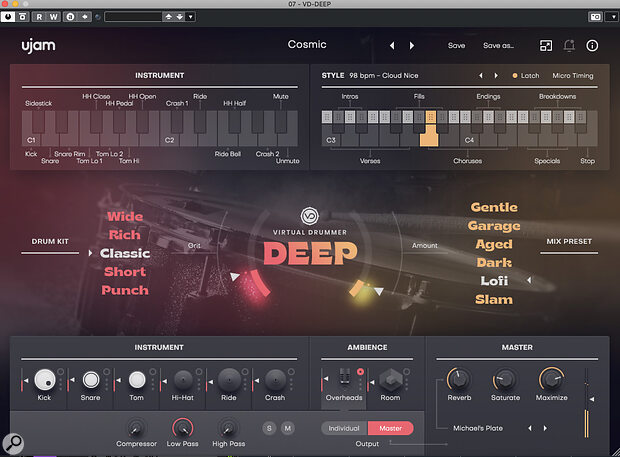Click the High Pass knob
The height and width of the screenshot is (457, 620).
coord(229,428)
